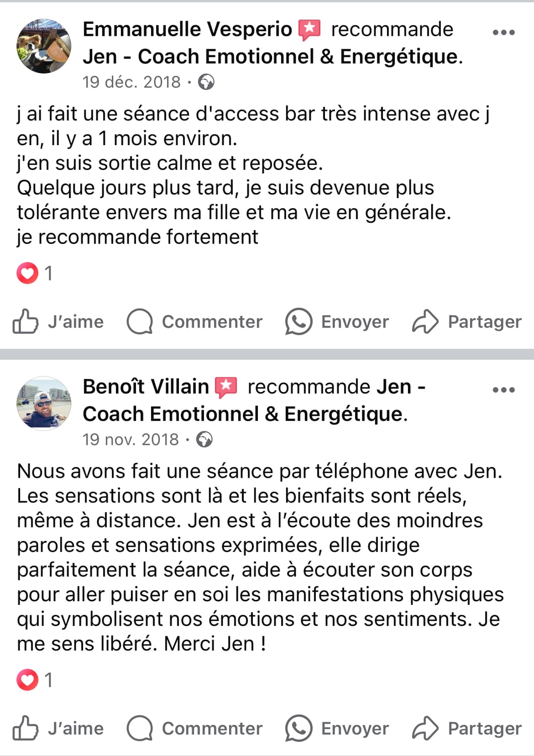The height and width of the screenshot is (756, 534).
Task: Click thumbs-up J'aime on Benoît's review
Action: coord(58,728)
